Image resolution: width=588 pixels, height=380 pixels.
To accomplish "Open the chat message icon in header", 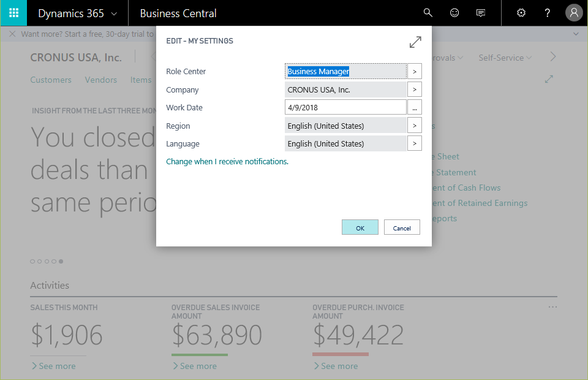I will point(480,13).
